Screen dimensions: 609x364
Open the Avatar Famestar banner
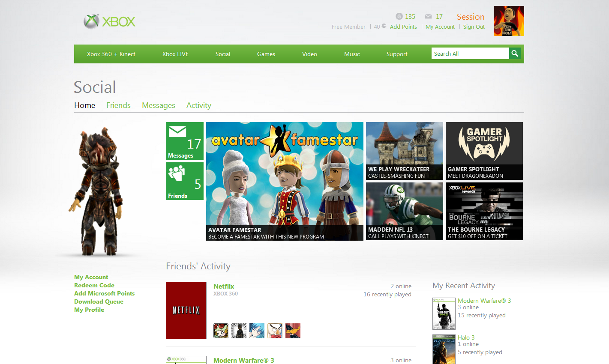pyautogui.click(x=285, y=181)
